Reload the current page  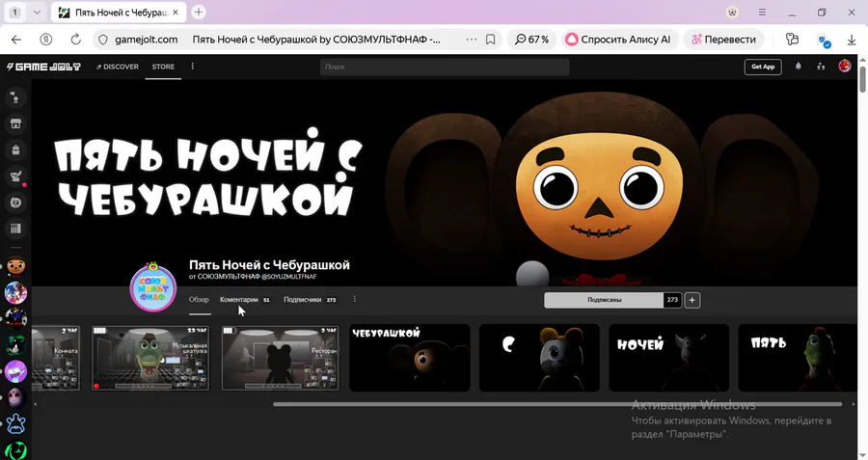click(76, 40)
